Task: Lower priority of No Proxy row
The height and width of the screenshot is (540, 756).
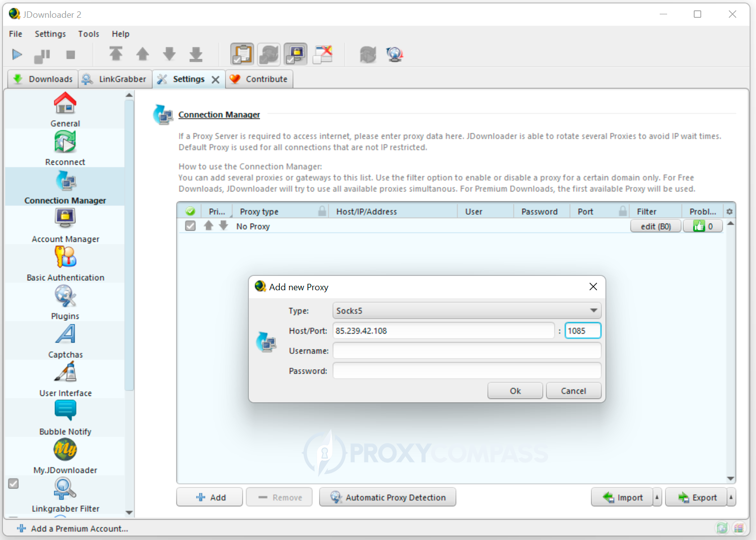Action: click(x=224, y=226)
